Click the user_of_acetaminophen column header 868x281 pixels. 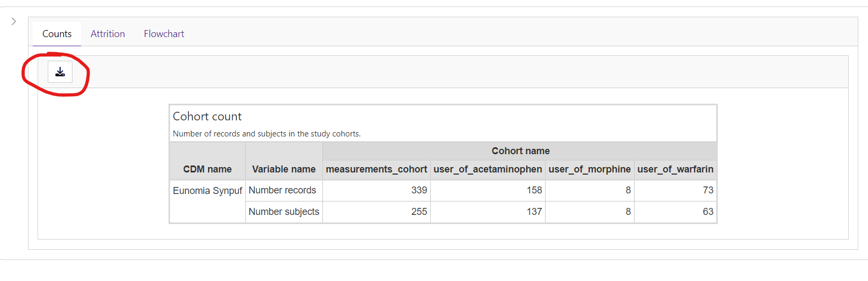488,169
